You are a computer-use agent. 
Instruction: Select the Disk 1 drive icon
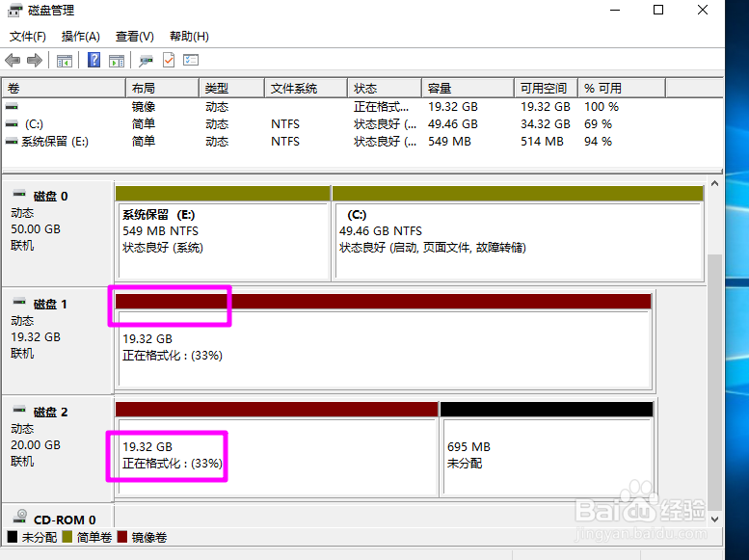pyautogui.click(x=19, y=302)
